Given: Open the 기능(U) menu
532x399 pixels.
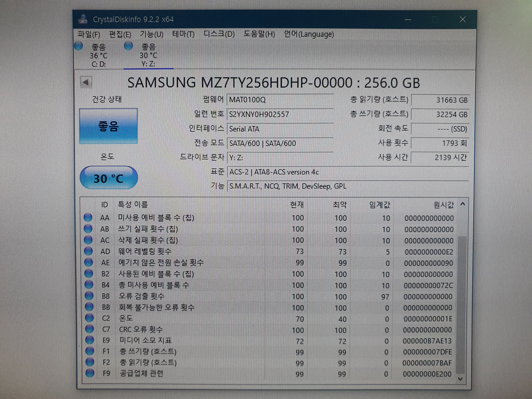Looking at the screenshot, I should click(152, 35).
